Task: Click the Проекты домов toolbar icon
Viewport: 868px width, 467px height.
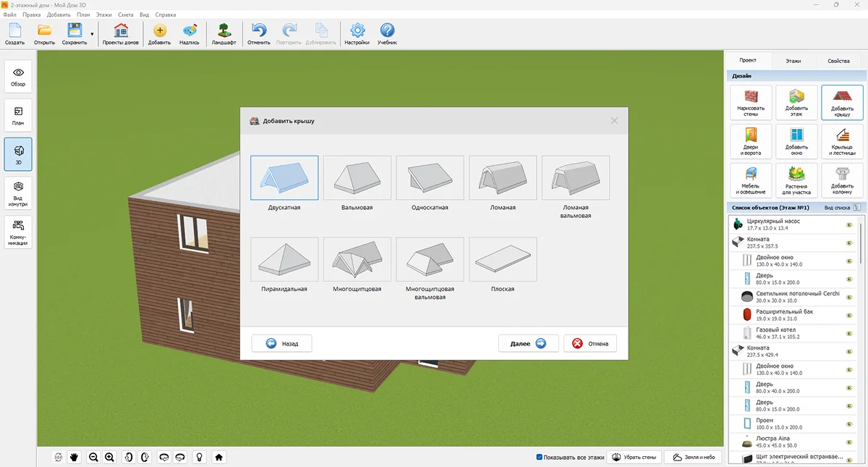Action: tap(121, 33)
